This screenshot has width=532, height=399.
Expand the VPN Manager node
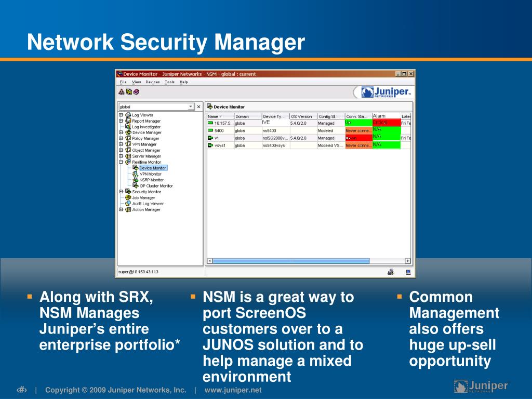point(121,144)
